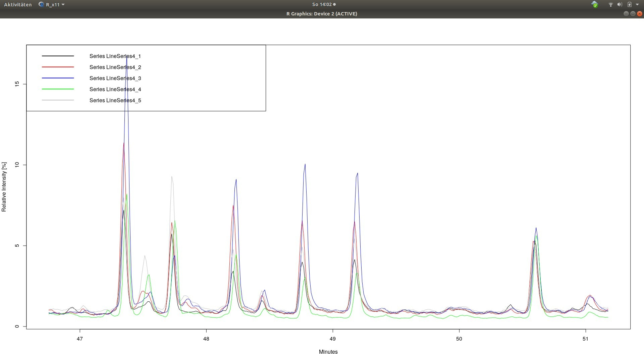This screenshot has height=354, width=644.
Task: Open the Wi-Fi network indicator
Action: [610, 4]
